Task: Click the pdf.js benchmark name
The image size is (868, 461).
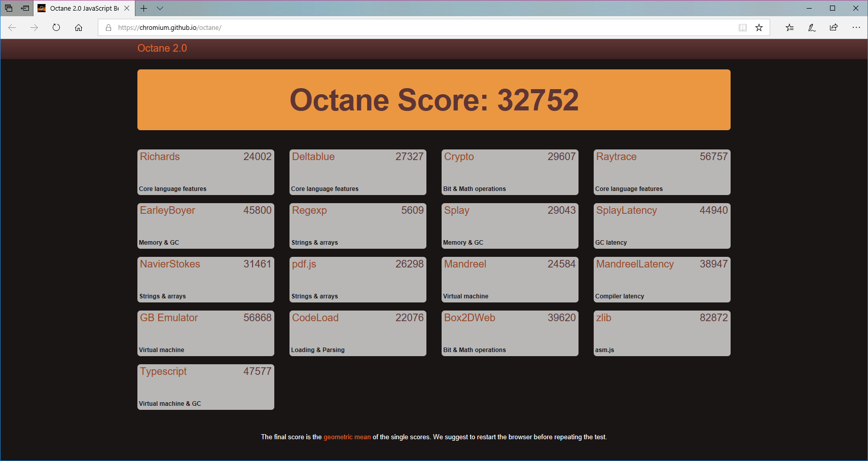Action: pos(304,264)
